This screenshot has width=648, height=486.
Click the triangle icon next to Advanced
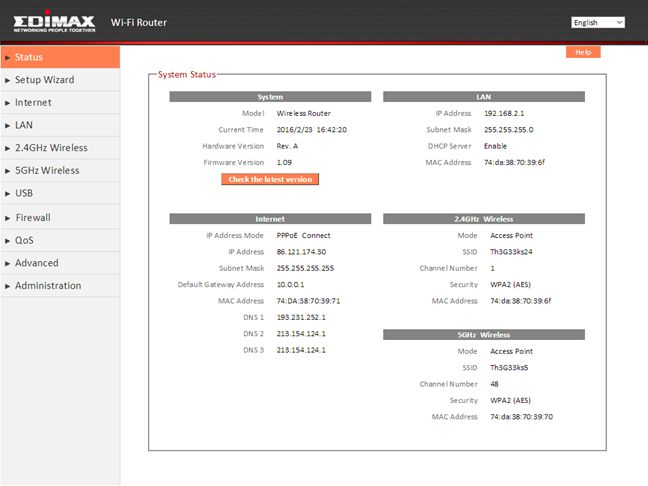(7, 263)
